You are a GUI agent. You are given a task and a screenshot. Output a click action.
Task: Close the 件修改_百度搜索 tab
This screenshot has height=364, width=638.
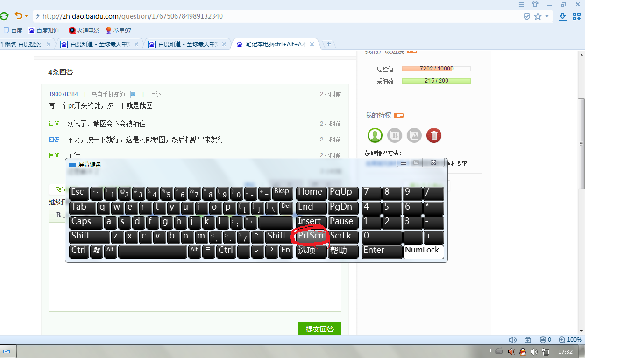49,44
